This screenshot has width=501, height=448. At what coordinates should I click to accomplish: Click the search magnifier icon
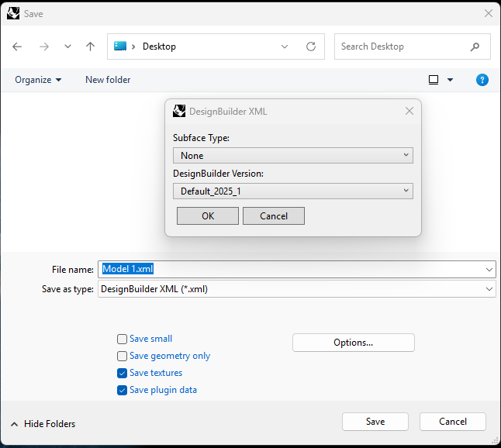pyautogui.click(x=475, y=47)
